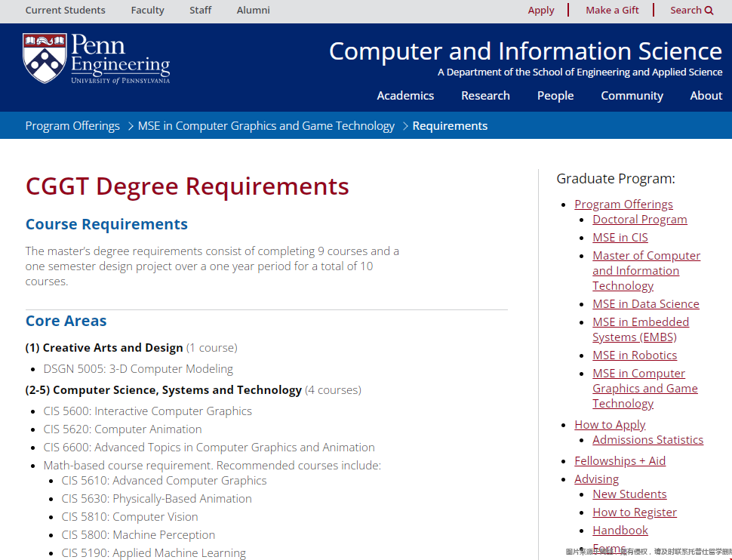732x560 pixels.
Task: Open the Handbook sidebar link
Action: [620, 531]
